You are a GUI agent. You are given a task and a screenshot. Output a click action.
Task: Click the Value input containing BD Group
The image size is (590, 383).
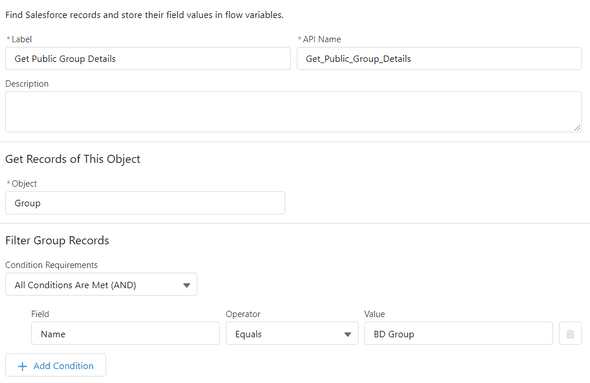[458, 333]
